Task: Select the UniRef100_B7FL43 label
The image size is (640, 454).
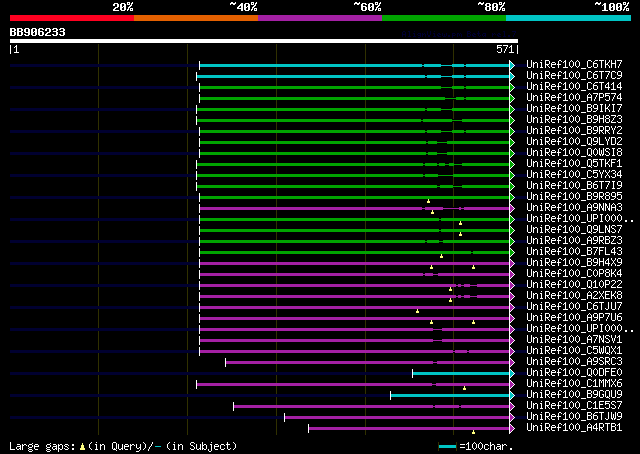Action: point(574,251)
